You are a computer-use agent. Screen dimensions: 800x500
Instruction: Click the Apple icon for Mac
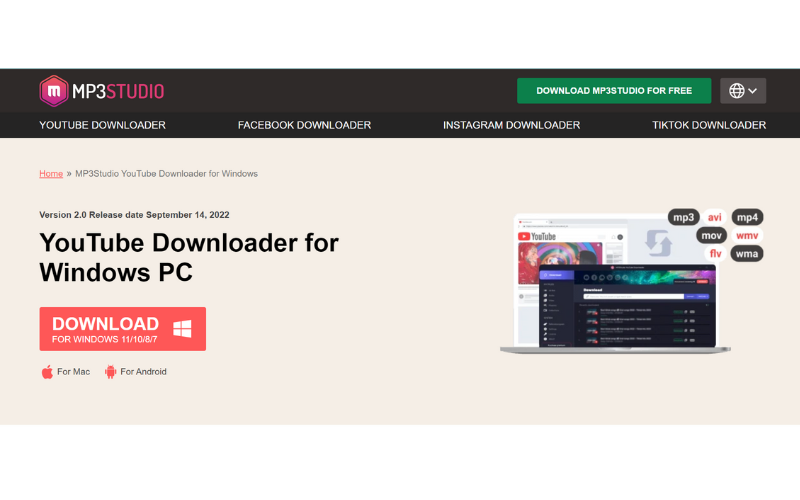[47, 372]
